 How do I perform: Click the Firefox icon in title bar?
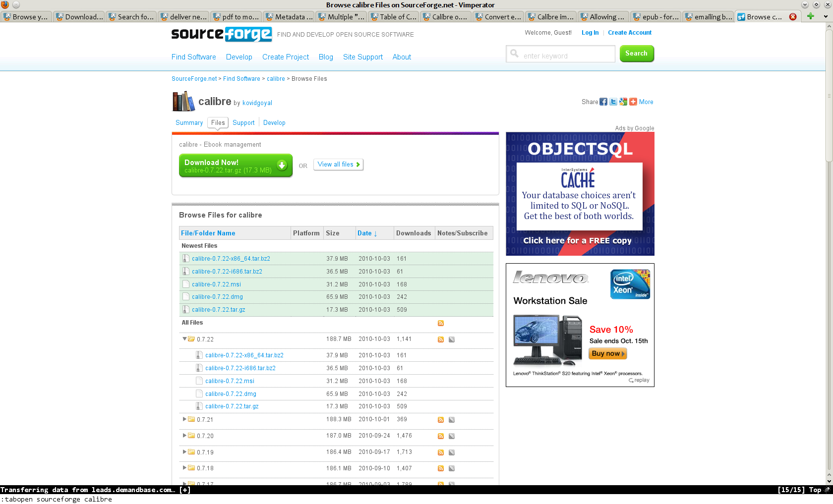(x=5, y=4)
